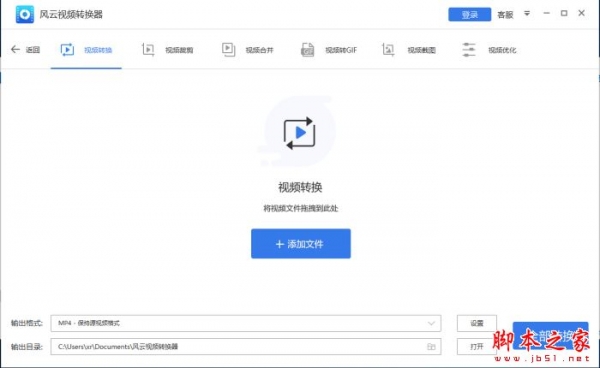Switch to the 视频优化 tab
Image resolution: width=600 pixels, height=368 pixels.
pos(502,50)
